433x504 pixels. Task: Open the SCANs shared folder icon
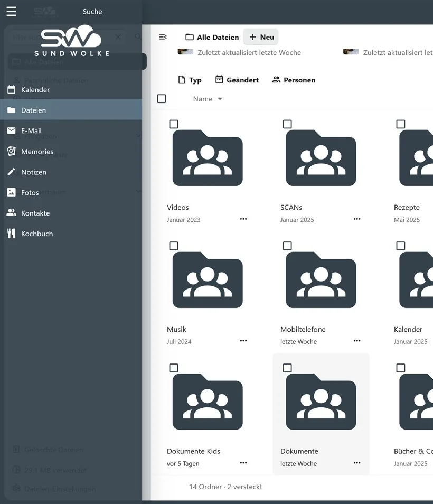pyautogui.click(x=321, y=158)
